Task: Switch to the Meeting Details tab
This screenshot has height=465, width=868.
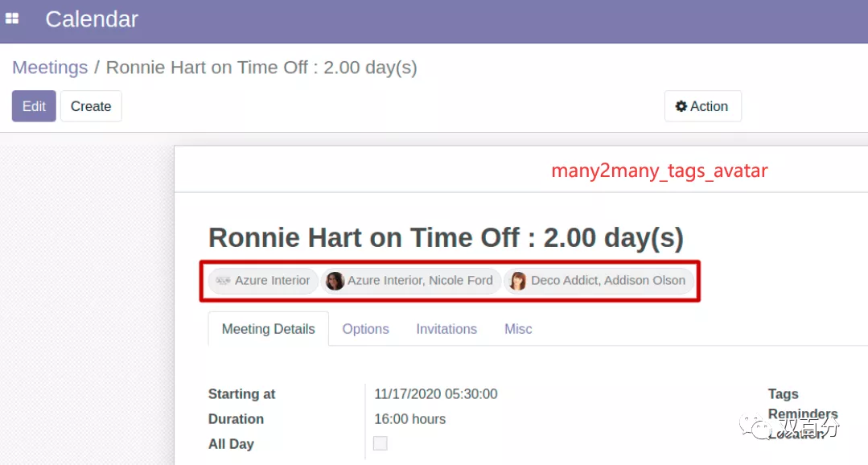Action: pyautogui.click(x=269, y=329)
